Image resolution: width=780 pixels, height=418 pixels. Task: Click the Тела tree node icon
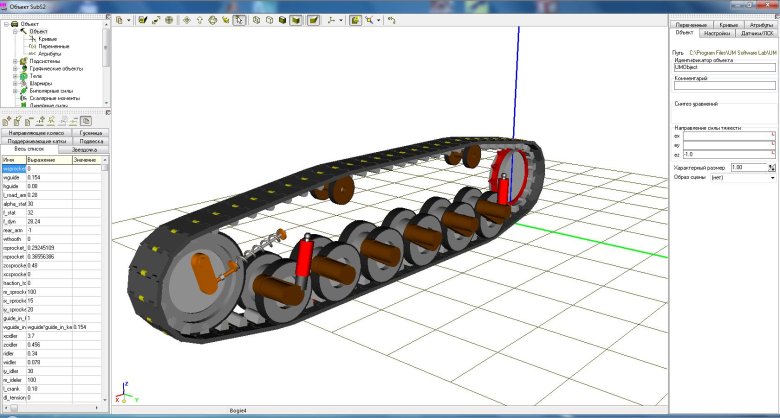click(x=23, y=75)
